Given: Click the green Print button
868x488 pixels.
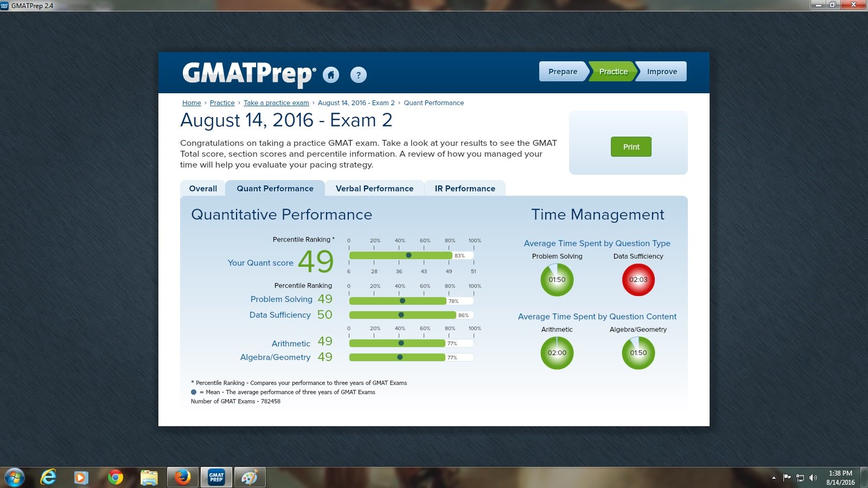Looking at the screenshot, I should (x=630, y=146).
